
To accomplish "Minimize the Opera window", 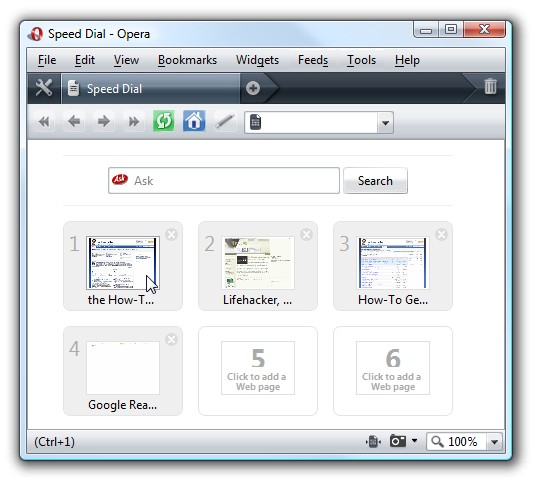I will pos(426,29).
